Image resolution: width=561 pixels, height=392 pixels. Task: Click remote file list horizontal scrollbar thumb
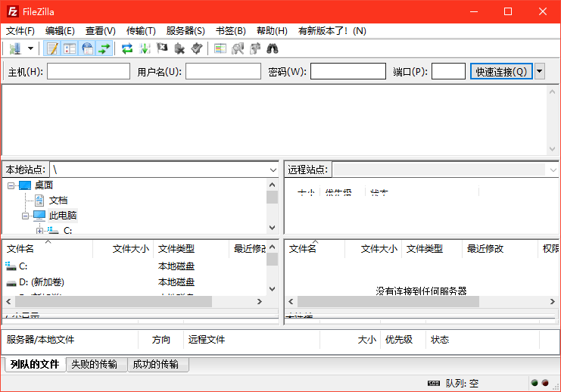[x=388, y=302]
